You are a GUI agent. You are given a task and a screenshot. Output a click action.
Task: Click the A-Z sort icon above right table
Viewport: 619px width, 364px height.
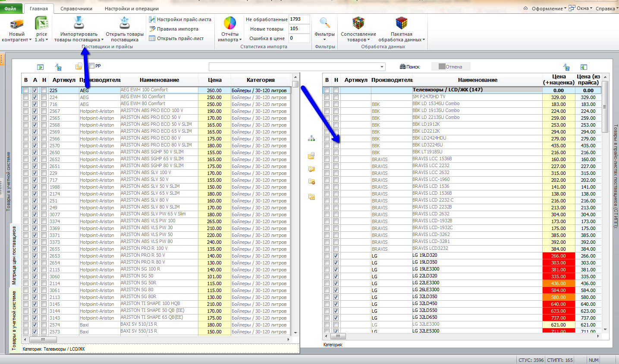coord(566,67)
